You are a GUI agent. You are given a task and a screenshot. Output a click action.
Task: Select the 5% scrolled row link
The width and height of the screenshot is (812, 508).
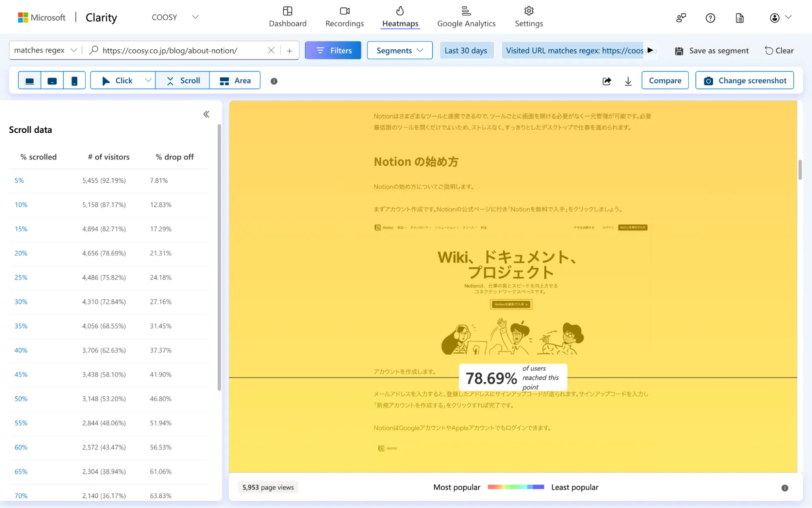[19, 180]
